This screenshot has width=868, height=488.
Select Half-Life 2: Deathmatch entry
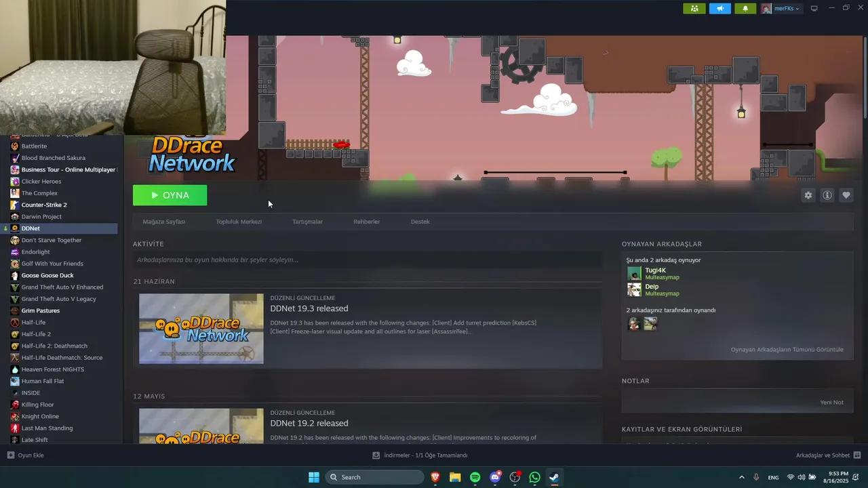(54, 346)
